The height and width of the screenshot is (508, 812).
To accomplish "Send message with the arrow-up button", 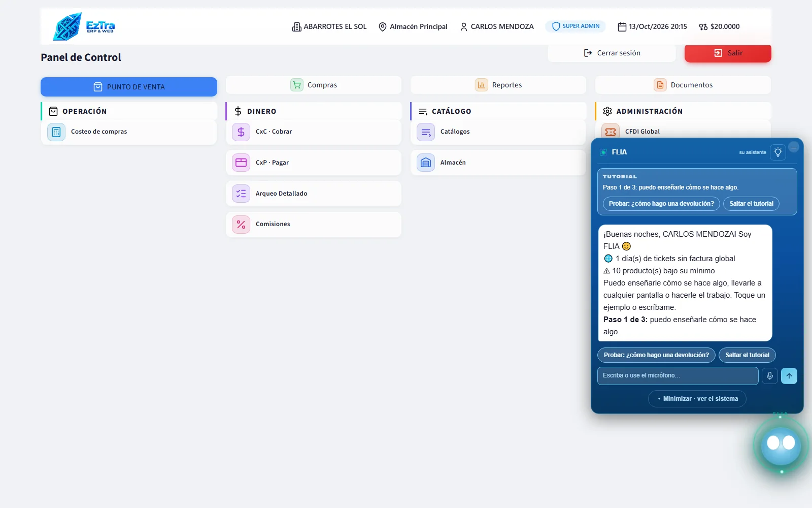I will point(789,376).
